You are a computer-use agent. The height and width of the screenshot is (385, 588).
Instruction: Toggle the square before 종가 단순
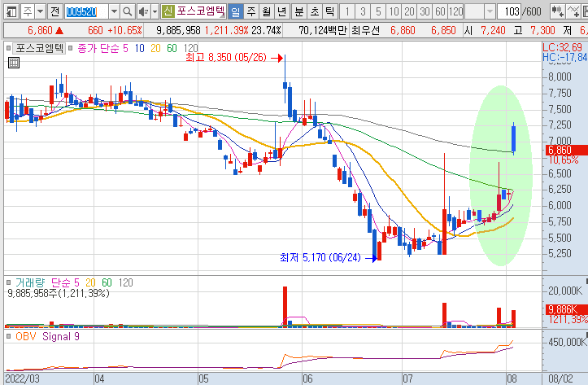70,48
